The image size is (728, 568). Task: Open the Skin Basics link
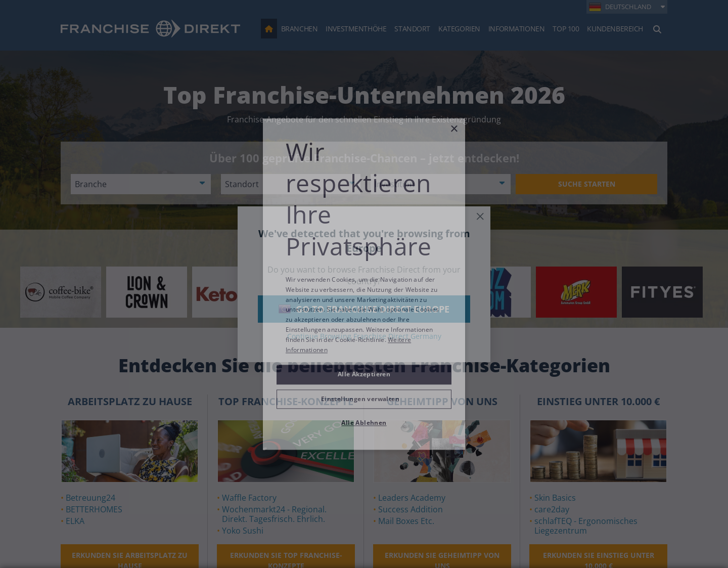click(x=555, y=498)
